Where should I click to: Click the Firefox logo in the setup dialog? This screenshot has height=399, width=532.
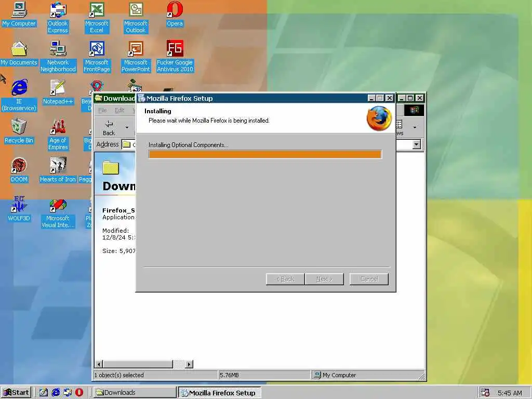pyautogui.click(x=379, y=118)
